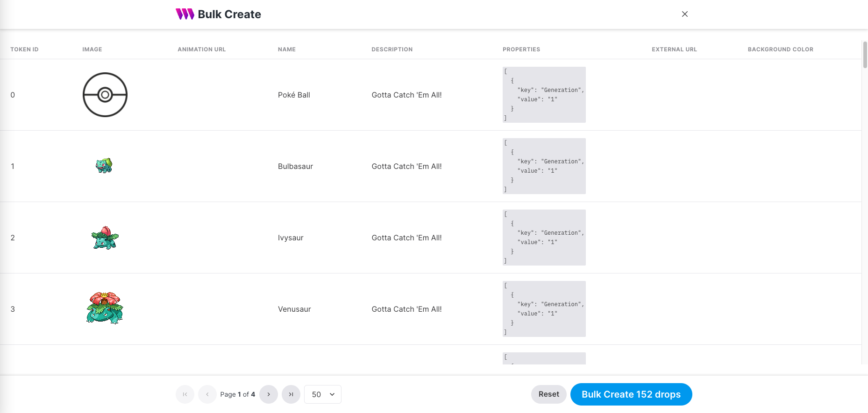
Task: Click the Description column header
Action: (x=392, y=49)
